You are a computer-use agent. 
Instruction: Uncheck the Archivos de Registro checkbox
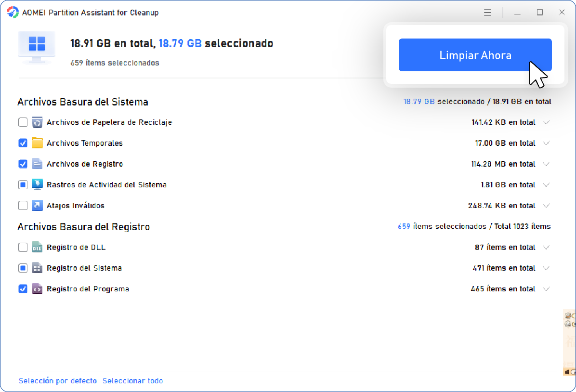point(23,164)
